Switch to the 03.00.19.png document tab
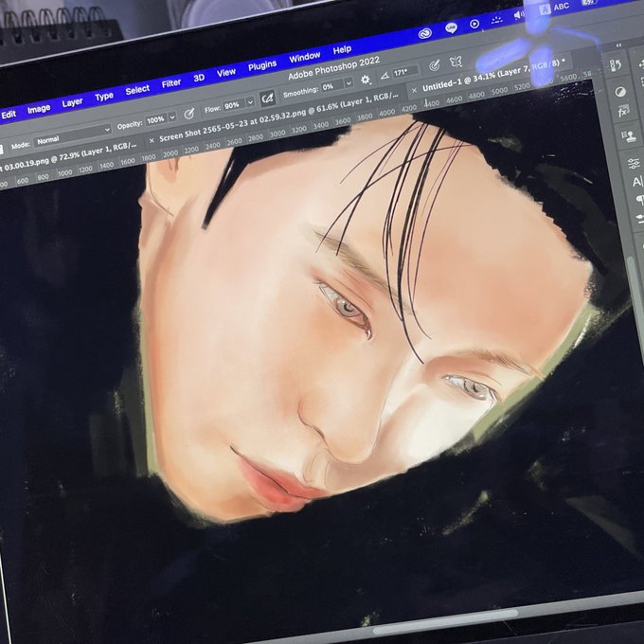 pyautogui.click(x=70, y=157)
